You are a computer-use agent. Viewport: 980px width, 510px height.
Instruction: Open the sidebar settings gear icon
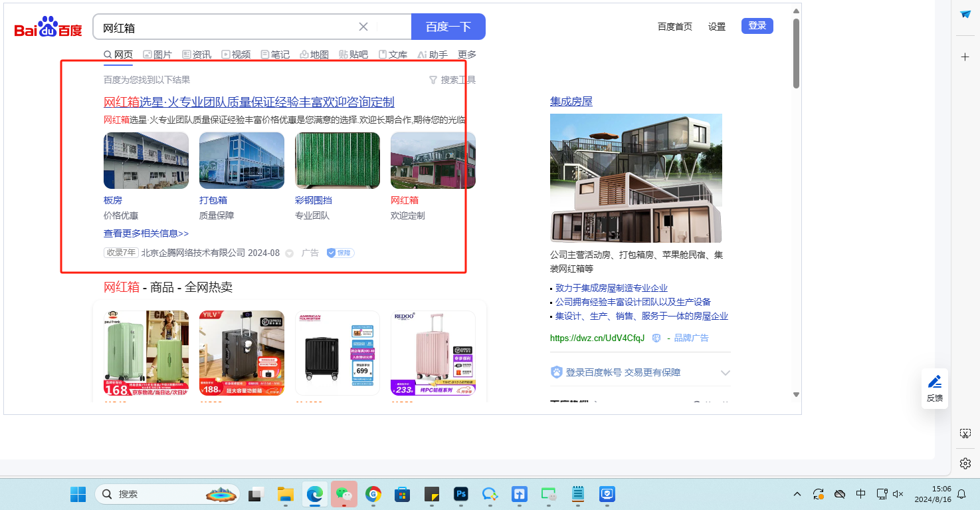pyautogui.click(x=965, y=463)
